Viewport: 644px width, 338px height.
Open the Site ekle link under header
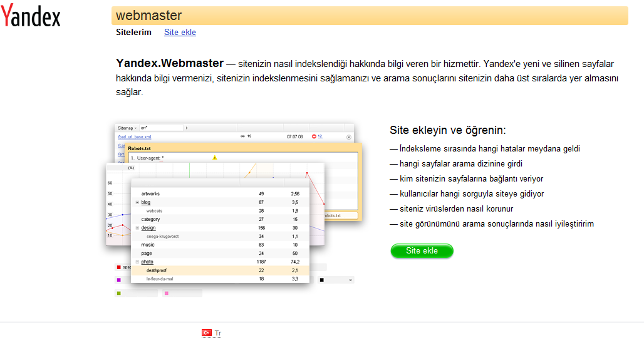(x=180, y=32)
